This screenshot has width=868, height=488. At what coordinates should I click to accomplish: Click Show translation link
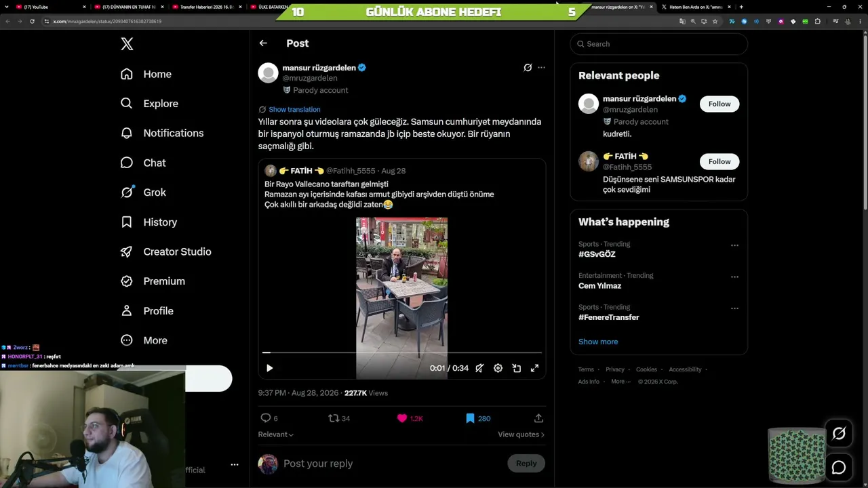tap(294, 109)
